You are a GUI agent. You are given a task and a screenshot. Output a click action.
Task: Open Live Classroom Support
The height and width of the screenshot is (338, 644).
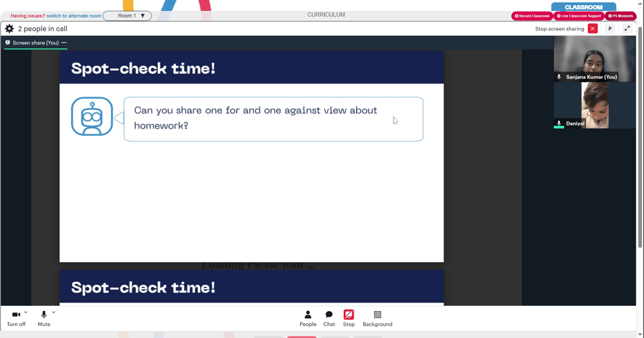pos(579,16)
